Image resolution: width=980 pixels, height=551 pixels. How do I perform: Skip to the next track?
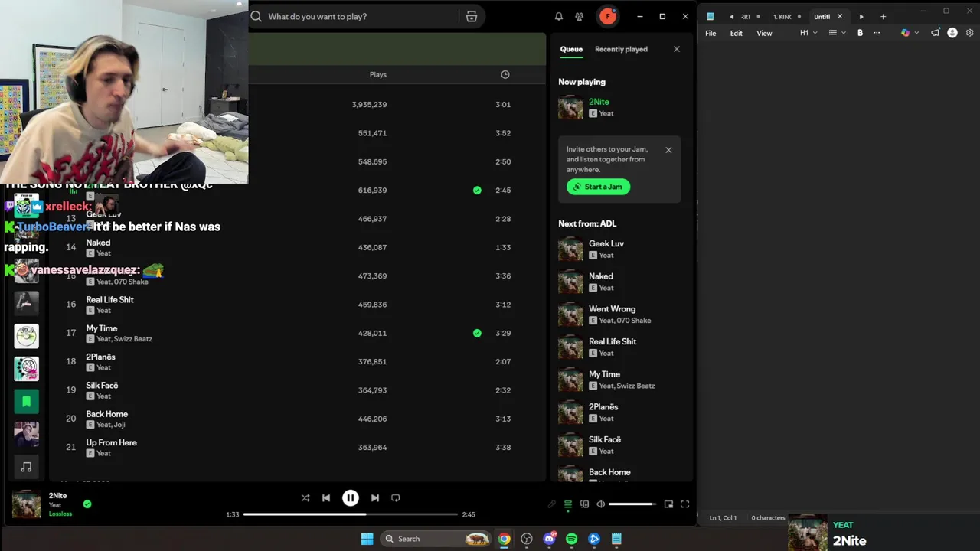(x=374, y=497)
